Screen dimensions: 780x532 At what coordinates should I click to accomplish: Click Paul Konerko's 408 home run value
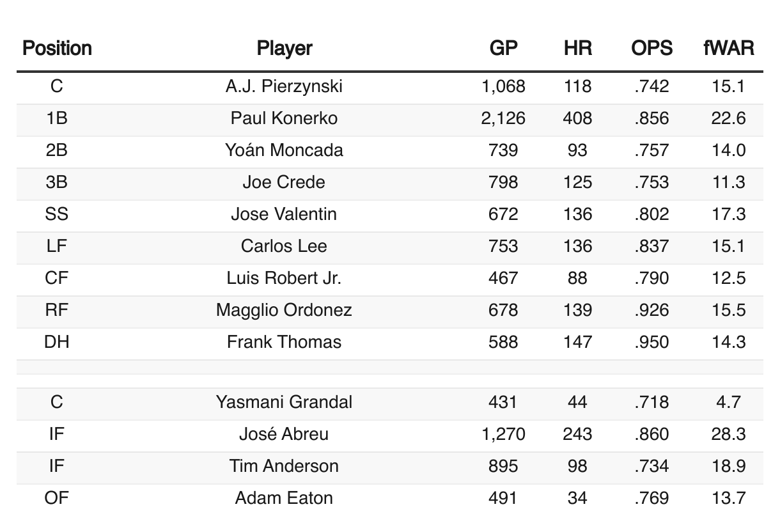tap(578, 118)
